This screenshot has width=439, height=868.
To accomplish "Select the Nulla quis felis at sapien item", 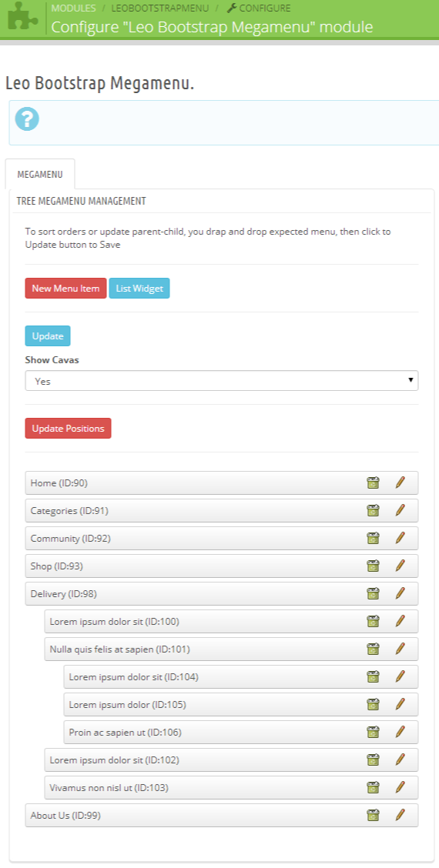I will tap(231, 649).
